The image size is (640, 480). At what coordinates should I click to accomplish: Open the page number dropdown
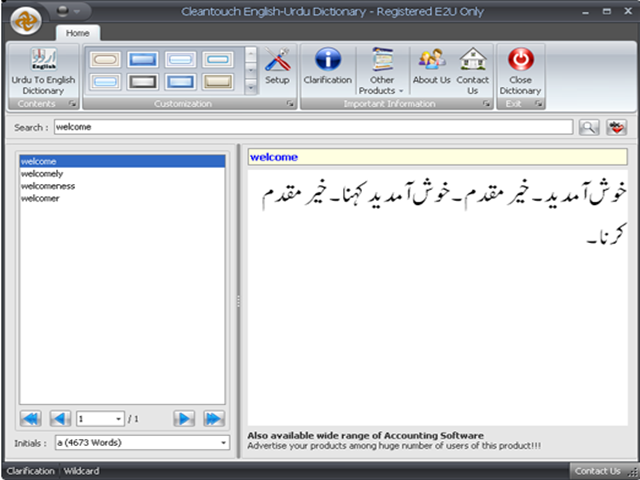point(118,419)
